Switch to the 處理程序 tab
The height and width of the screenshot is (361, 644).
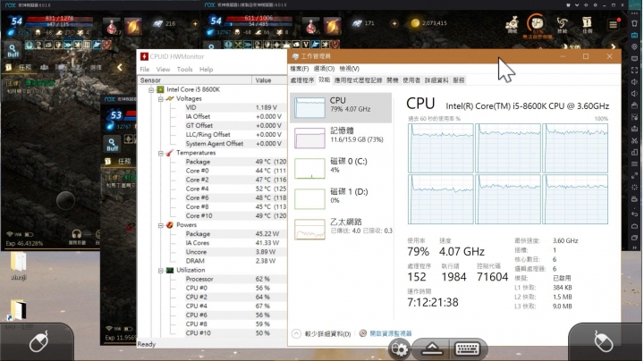(302, 80)
